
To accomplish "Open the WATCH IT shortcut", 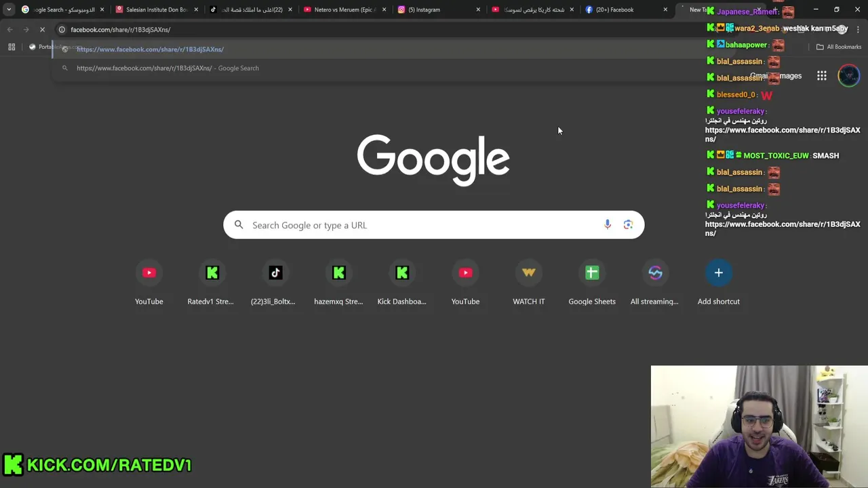I will [x=529, y=283].
